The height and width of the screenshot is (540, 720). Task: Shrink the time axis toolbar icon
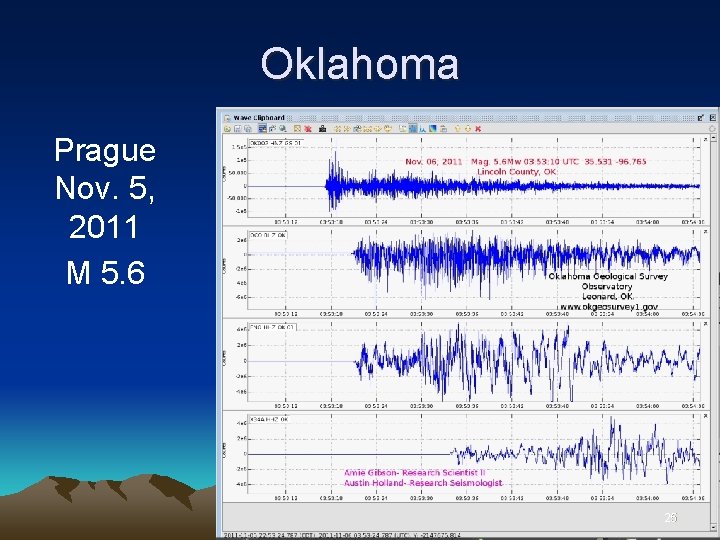(x=367, y=129)
